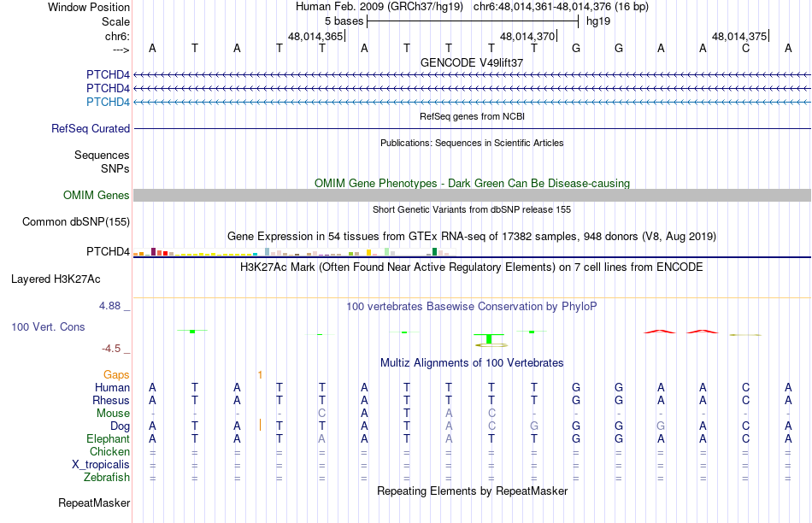Open the Common dbSNP(155) track label
Image resolution: width=812 pixels, height=523 pixels.
point(75,221)
